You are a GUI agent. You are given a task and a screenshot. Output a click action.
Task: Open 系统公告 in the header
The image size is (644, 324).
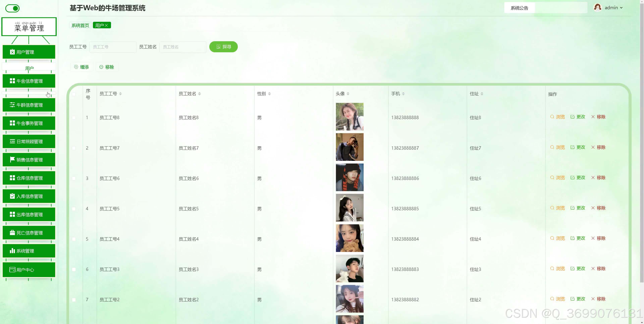pos(519,8)
